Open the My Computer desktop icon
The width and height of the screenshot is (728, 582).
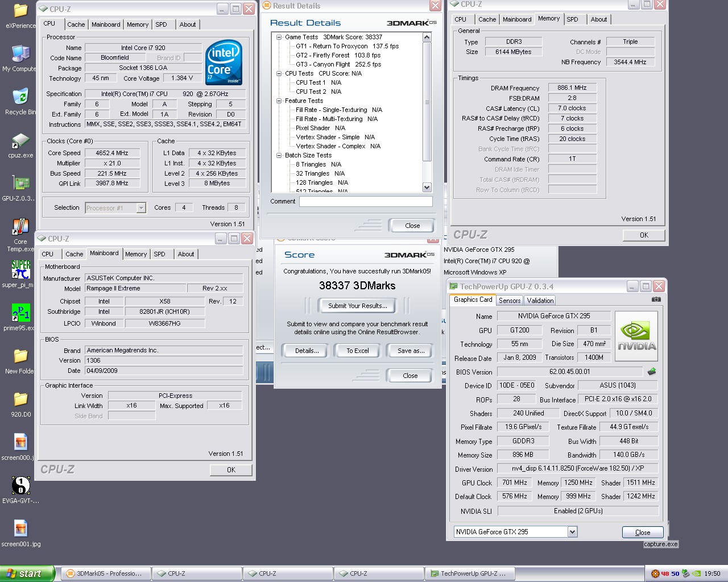(x=20, y=54)
